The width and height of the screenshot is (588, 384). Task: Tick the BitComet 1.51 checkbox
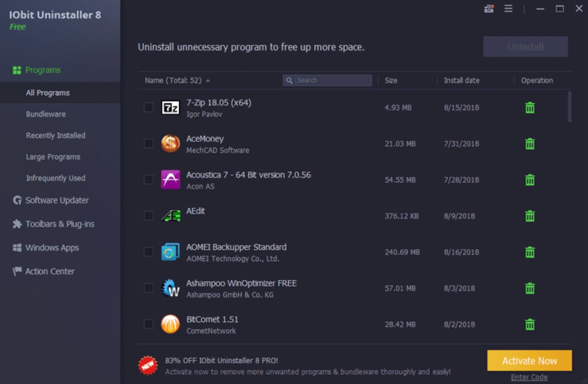click(149, 324)
